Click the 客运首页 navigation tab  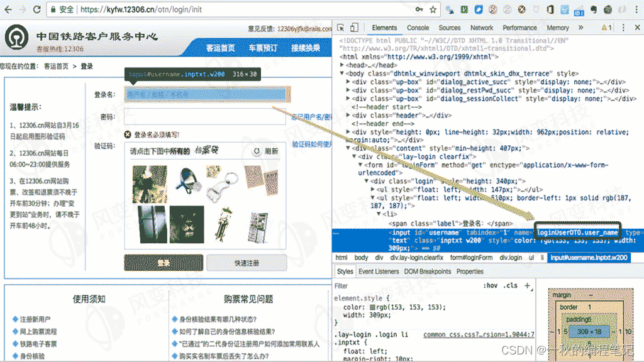(x=220, y=48)
